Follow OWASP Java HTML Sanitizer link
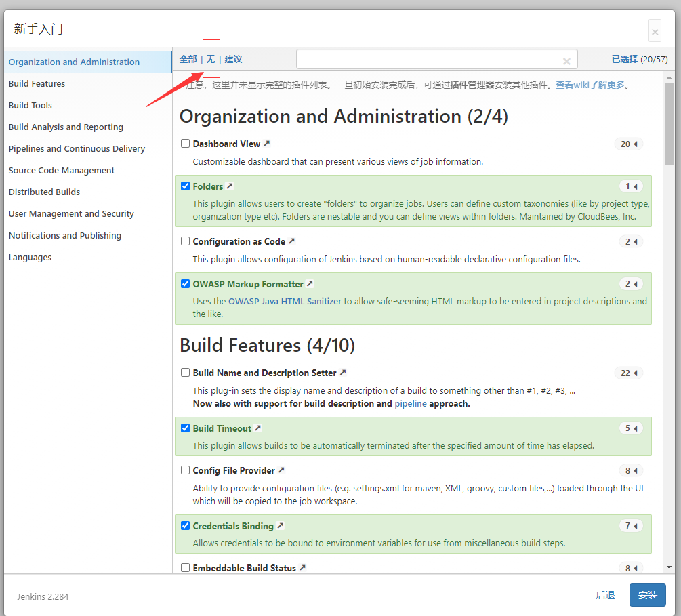The height and width of the screenshot is (616, 681). click(285, 301)
